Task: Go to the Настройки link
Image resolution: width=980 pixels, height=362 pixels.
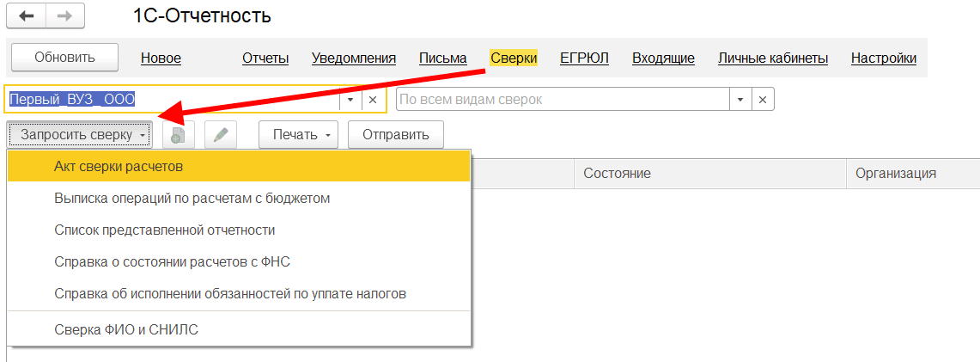Action: [883, 58]
